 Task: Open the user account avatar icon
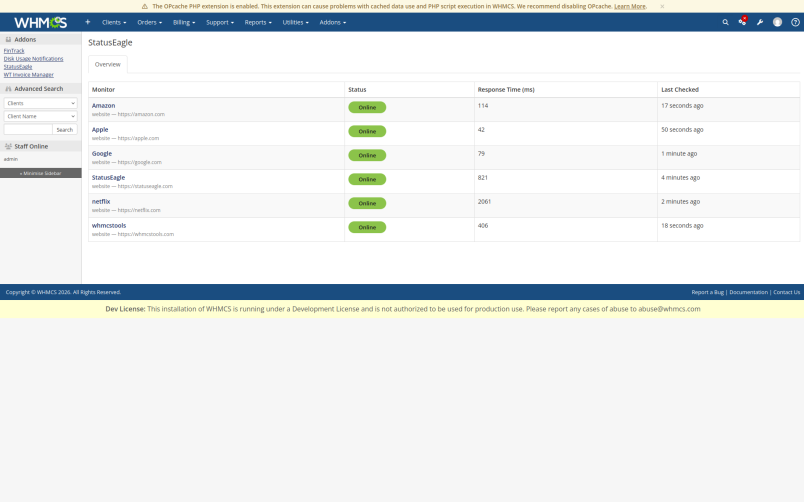coord(777,22)
